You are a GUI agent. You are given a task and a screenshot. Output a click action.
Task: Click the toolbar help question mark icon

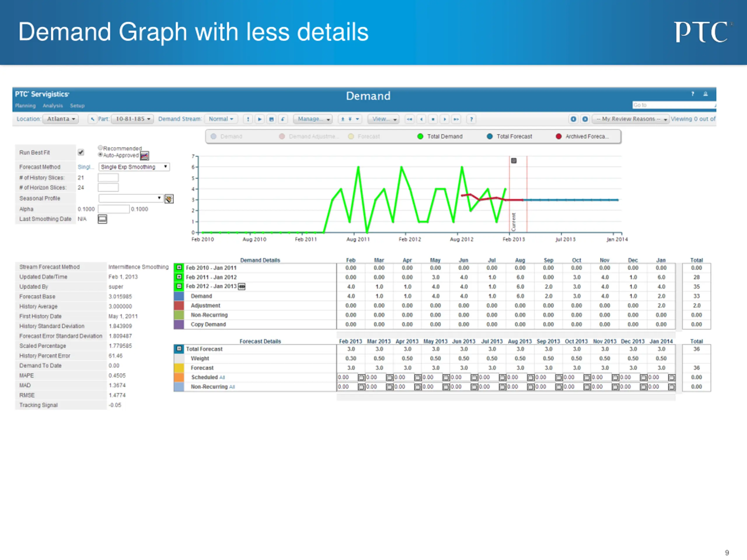click(472, 119)
